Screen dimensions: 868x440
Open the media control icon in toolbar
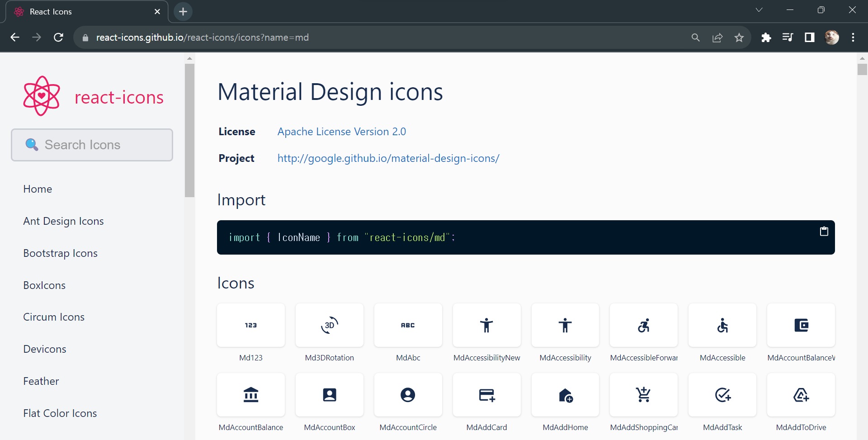[788, 38]
